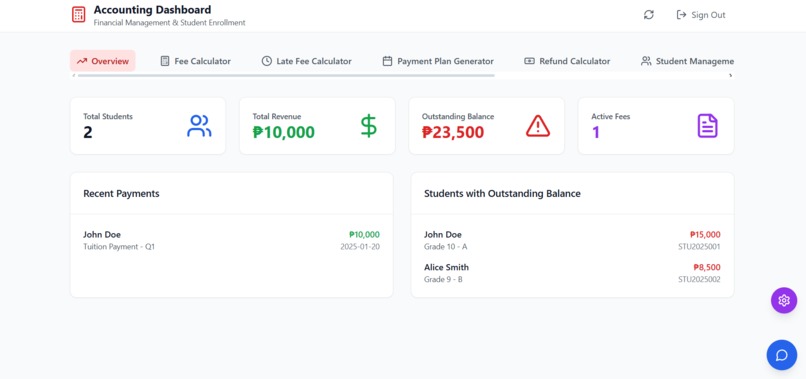Screen dimensions: 806x379
Task: Click Alice Smith in outstanding list
Action: (x=446, y=267)
